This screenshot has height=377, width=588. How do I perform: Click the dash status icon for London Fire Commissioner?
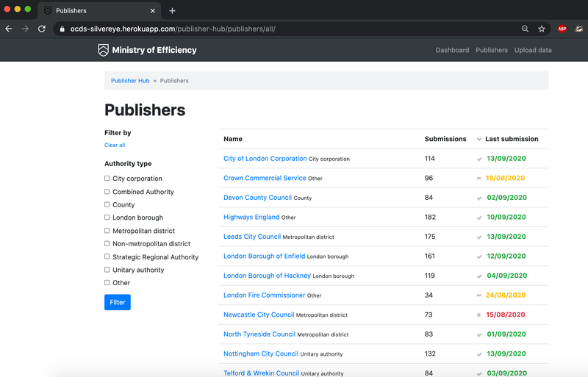click(x=479, y=295)
